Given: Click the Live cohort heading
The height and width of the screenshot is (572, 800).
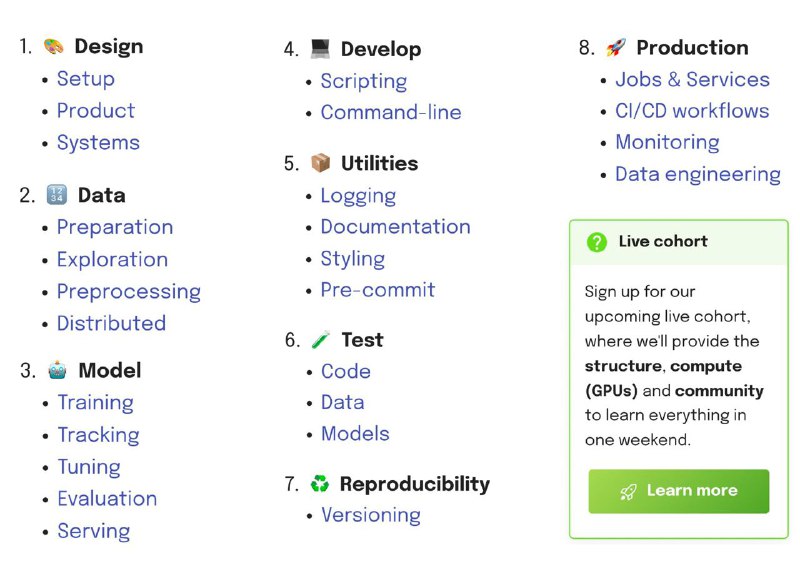Looking at the screenshot, I should [663, 241].
